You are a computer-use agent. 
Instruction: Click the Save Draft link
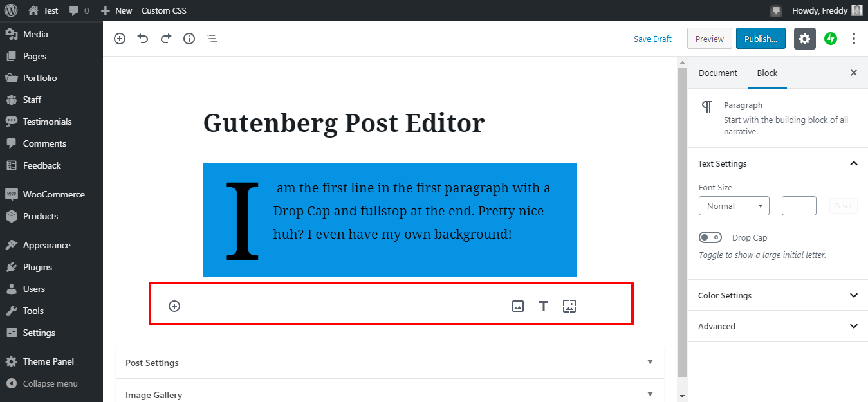652,39
